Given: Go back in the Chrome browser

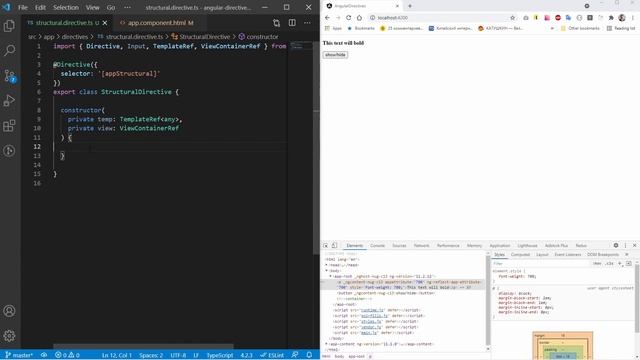Looking at the screenshot, I should [x=327, y=18].
